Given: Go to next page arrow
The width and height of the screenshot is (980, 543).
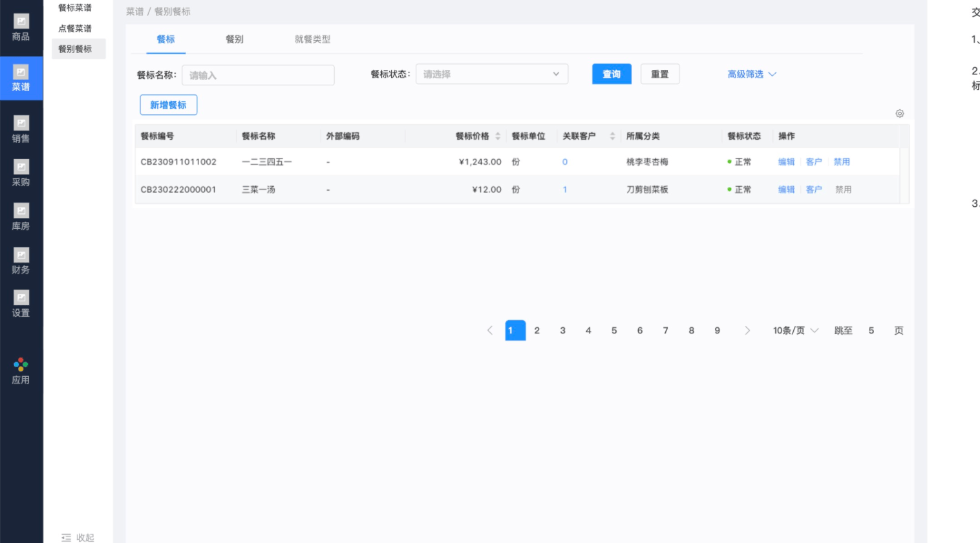Looking at the screenshot, I should coord(747,330).
